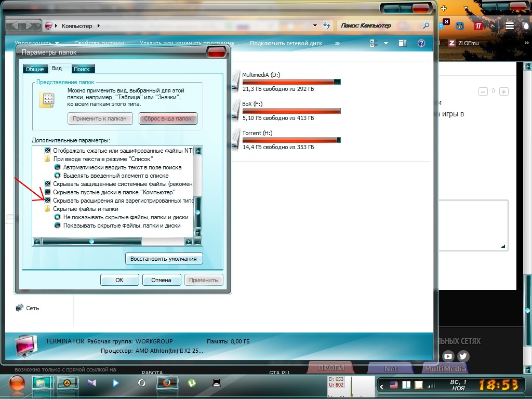
Task: Open the ZLOEmu bookmark in browser
Action: pyautogui.click(x=463, y=43)
